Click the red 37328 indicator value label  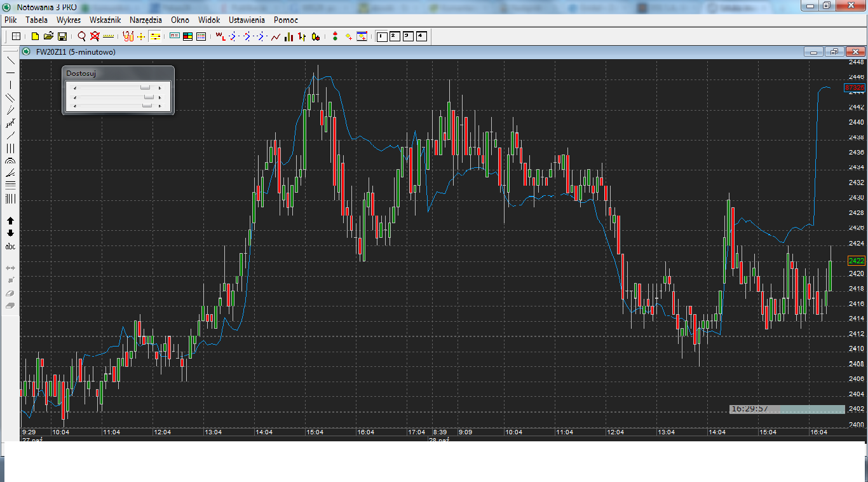(854, 88)
